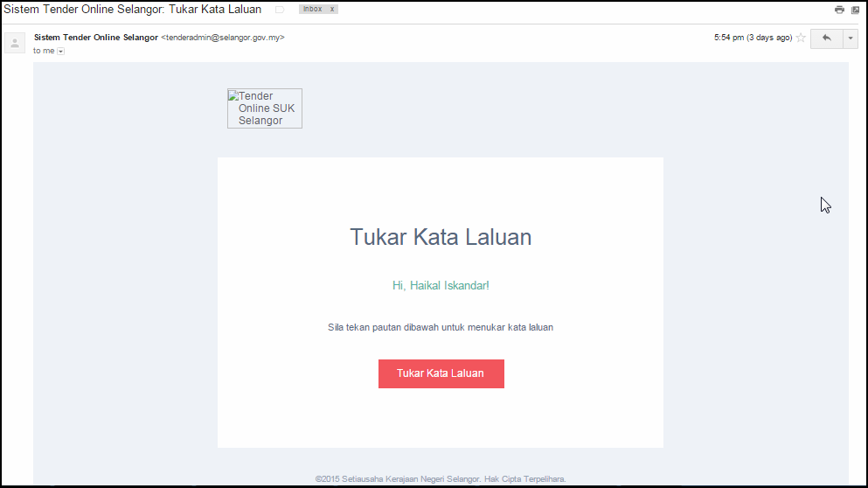
Task: Click the email subject line at top
Action: pos(133,10)
